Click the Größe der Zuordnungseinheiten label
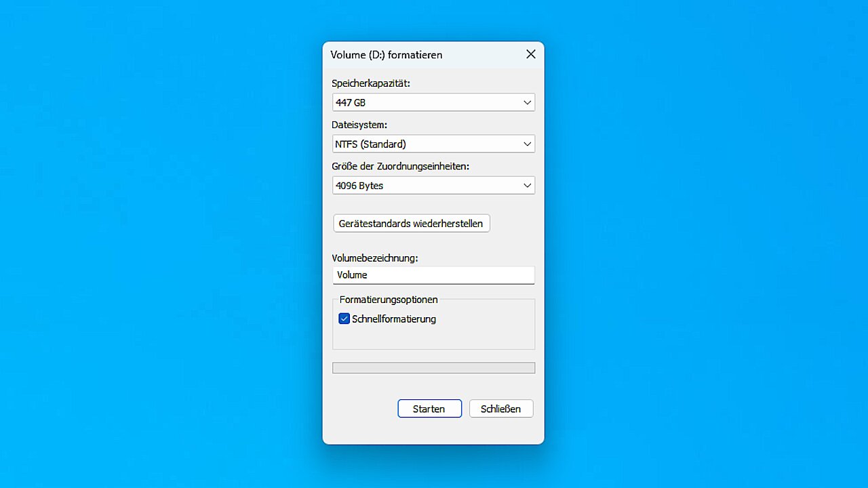Screen dimensions: 868x488 click(400, 166)
